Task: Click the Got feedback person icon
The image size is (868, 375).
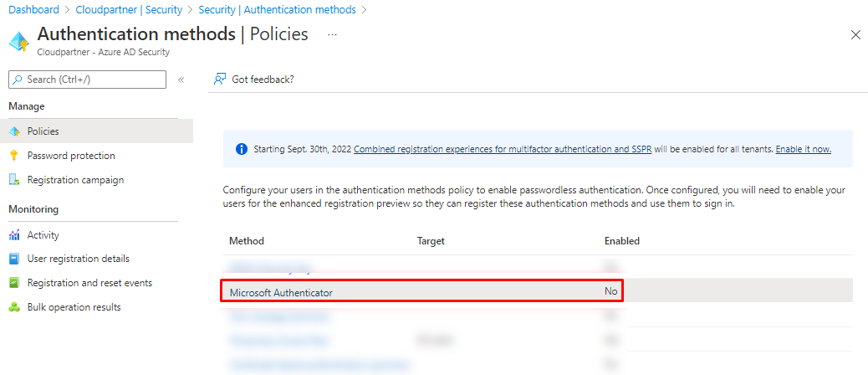Action: coord(220,79)
